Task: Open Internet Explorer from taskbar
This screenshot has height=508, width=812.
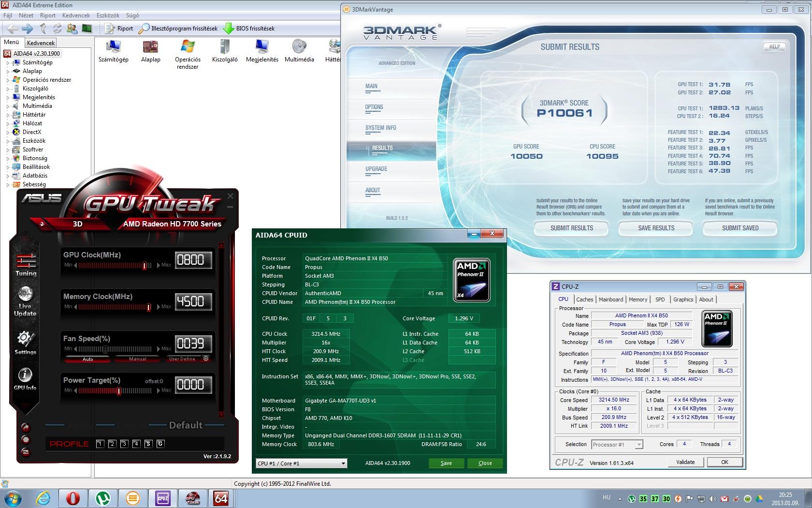Action: (43, 498)
